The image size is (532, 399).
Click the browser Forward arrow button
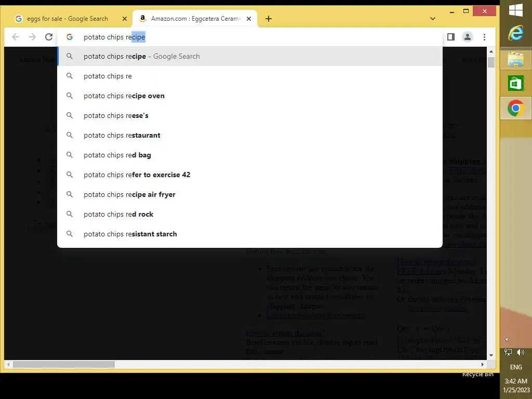32,37
